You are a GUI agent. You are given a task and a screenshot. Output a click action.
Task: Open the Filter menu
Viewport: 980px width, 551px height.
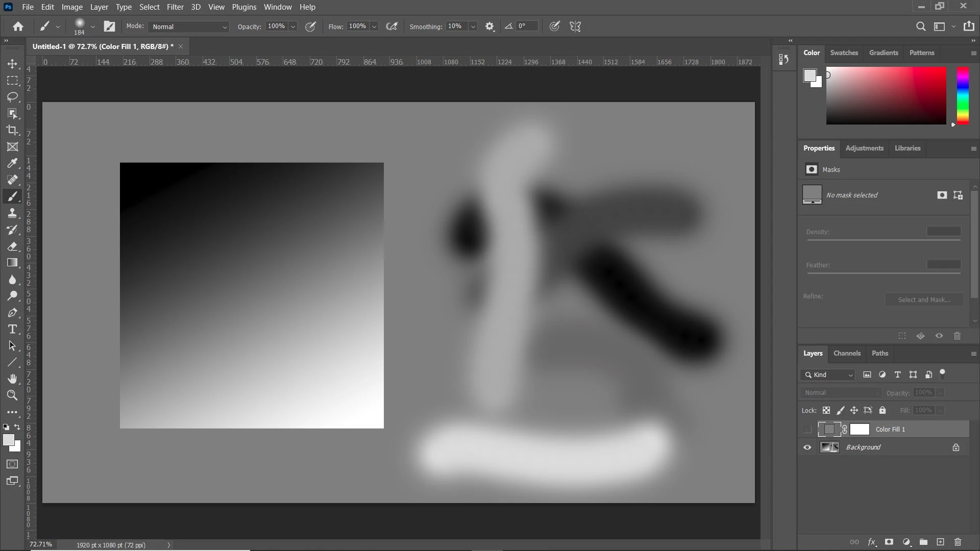point(175,7)
